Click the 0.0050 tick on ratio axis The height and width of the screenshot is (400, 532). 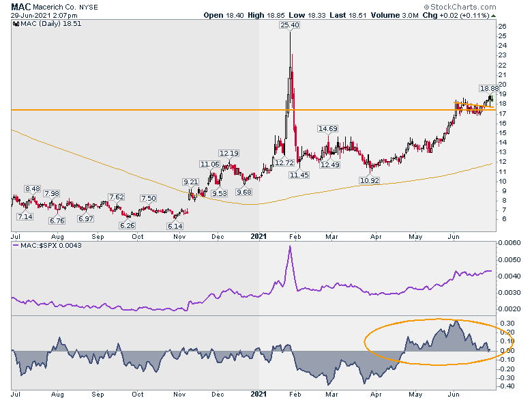coord(509,260)
